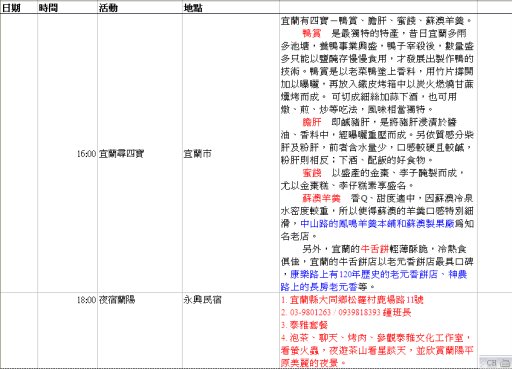The width and height of the screenshot is (512, 369).
Task: Click the 16:00 time cell
Action: click(67, 153)
